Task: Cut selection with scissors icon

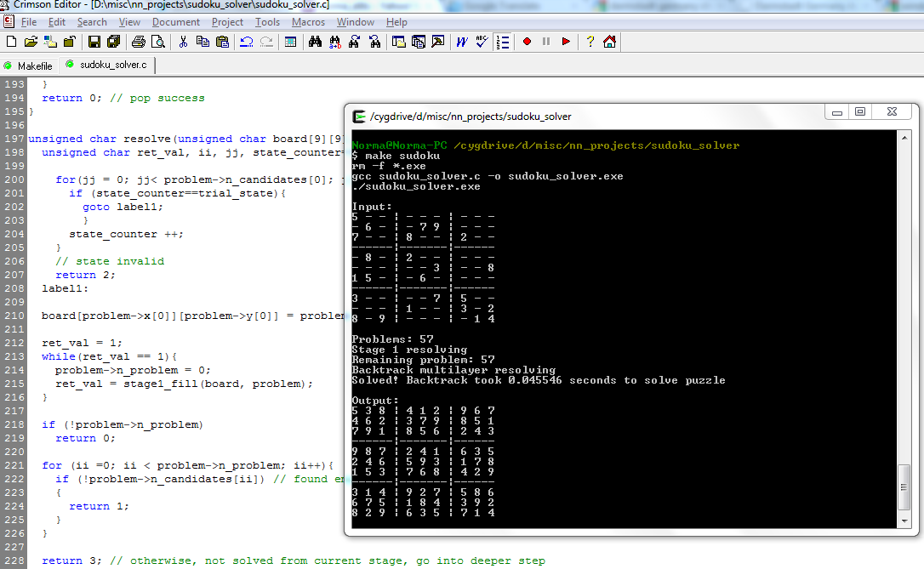Action: click(183, 42)
